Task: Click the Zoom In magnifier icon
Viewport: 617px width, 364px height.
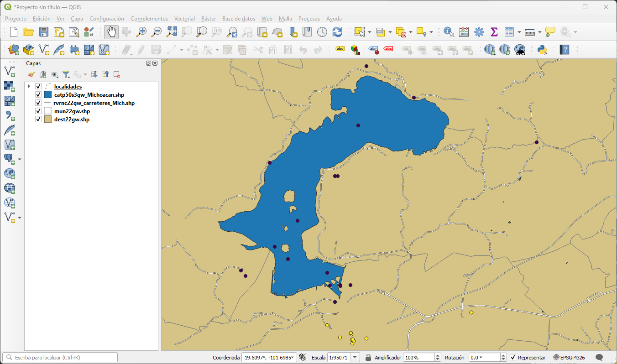Action: point(141,32)
